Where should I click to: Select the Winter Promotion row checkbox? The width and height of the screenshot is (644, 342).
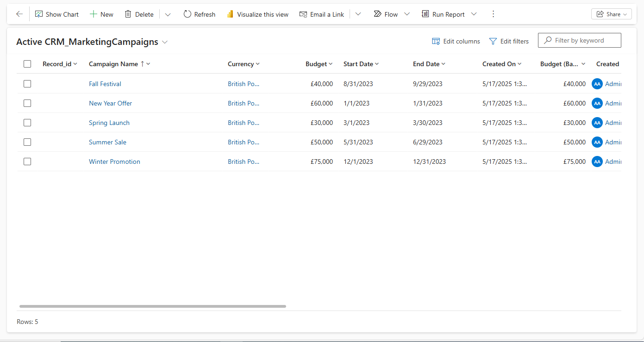coord(27,162)
